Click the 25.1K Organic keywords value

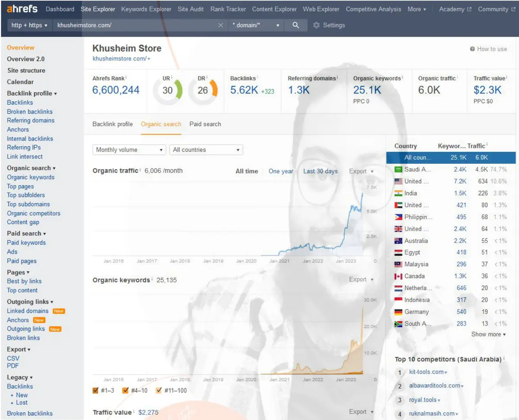point(367,90)
